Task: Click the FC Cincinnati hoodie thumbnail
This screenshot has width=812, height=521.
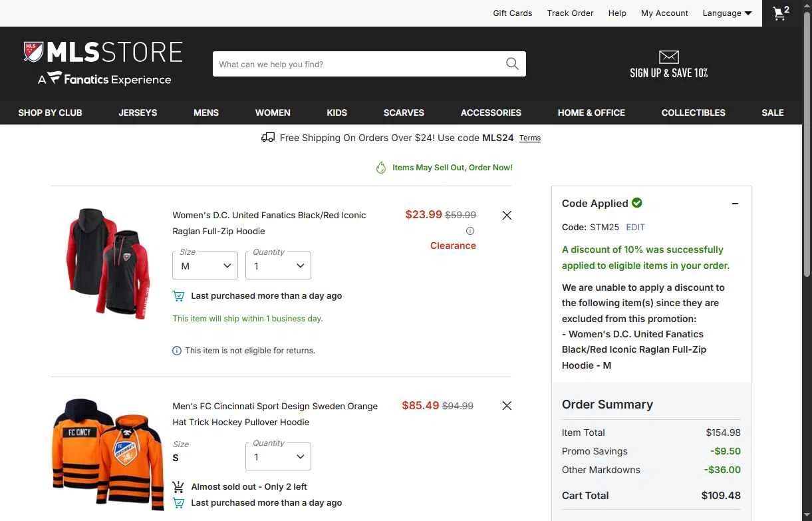Action: (108, 454)
